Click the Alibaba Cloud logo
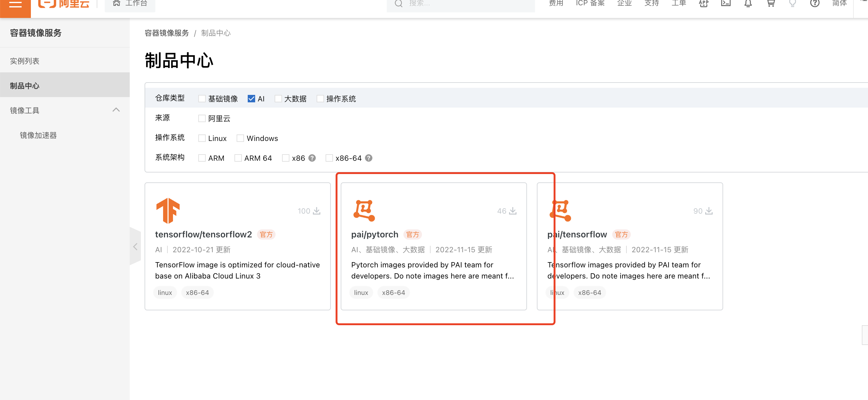The image size is (868, 400). [x=64, y=4]
